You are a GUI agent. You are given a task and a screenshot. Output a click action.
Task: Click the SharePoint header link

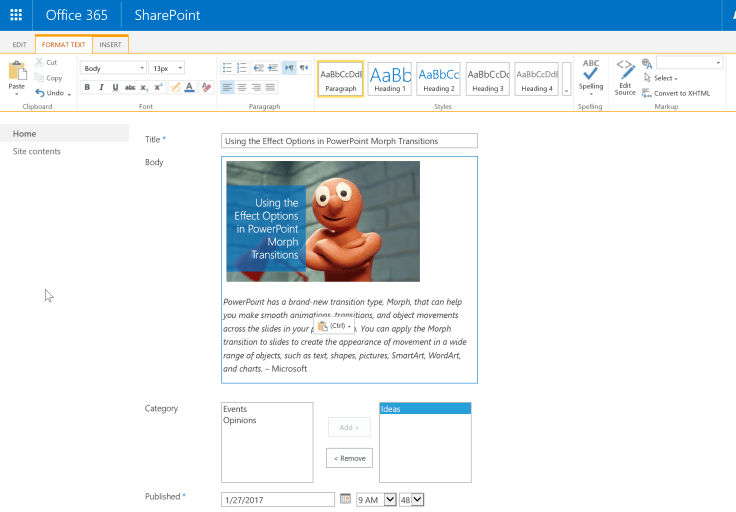click(167, 15)
